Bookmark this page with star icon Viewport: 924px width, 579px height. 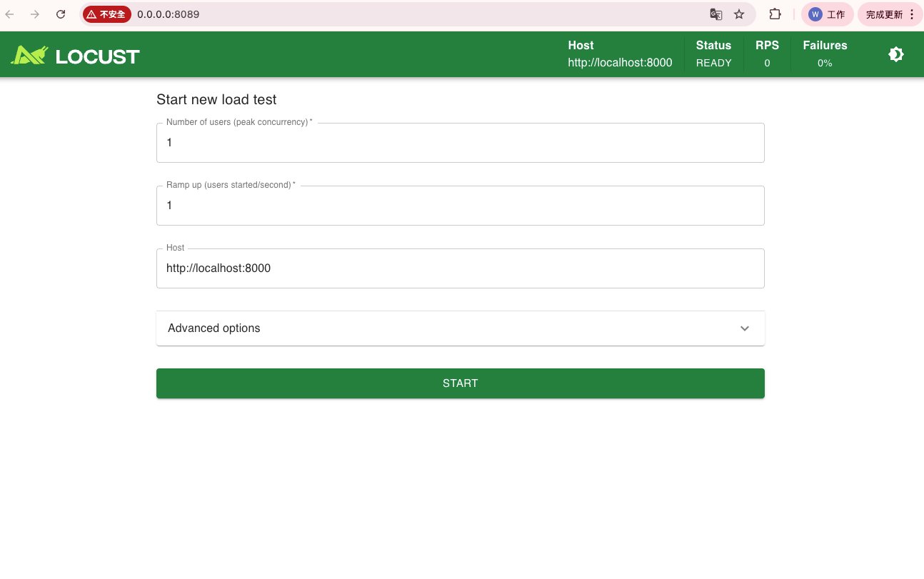click(x=739, y=14)
